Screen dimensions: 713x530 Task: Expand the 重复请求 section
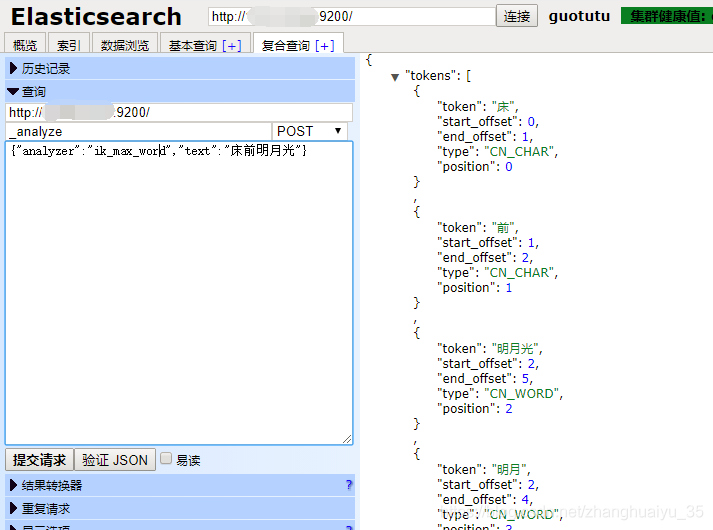[180, 509]
